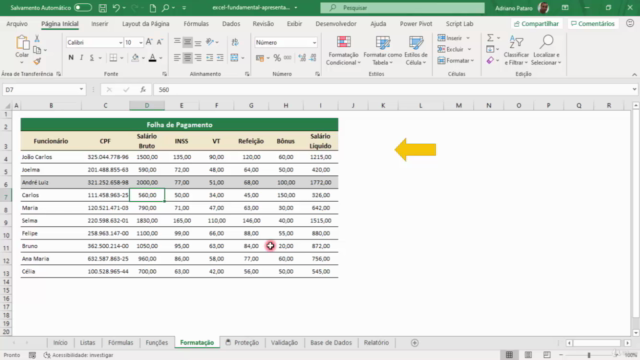
Task: Open the font color dropdown arrow
Action: point(161,58)
